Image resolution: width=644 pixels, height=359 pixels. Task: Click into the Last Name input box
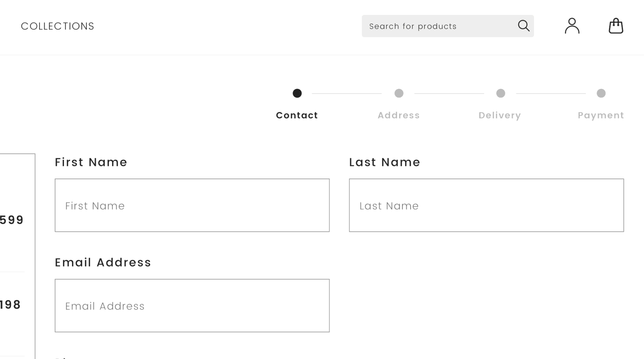click(x=486, y=205)
